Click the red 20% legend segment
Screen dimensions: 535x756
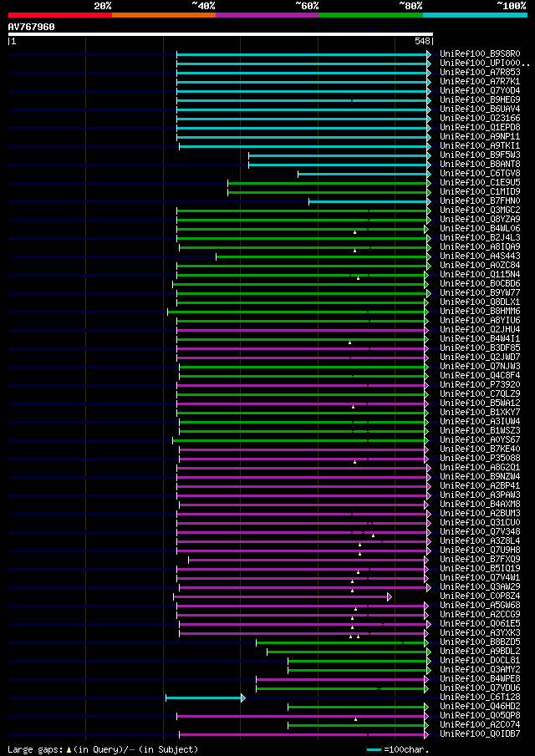(x=60, y=15)
